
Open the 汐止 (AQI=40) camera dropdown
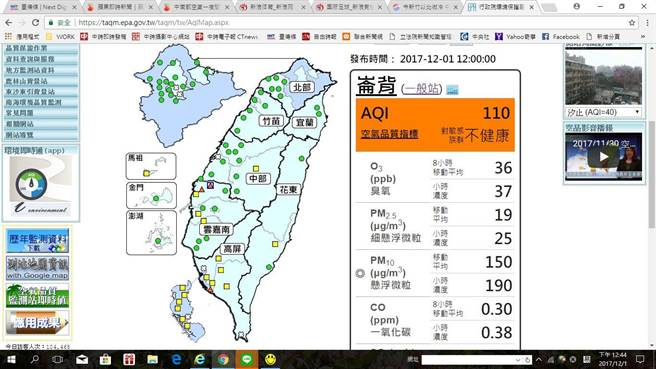[x=603, y=112]
